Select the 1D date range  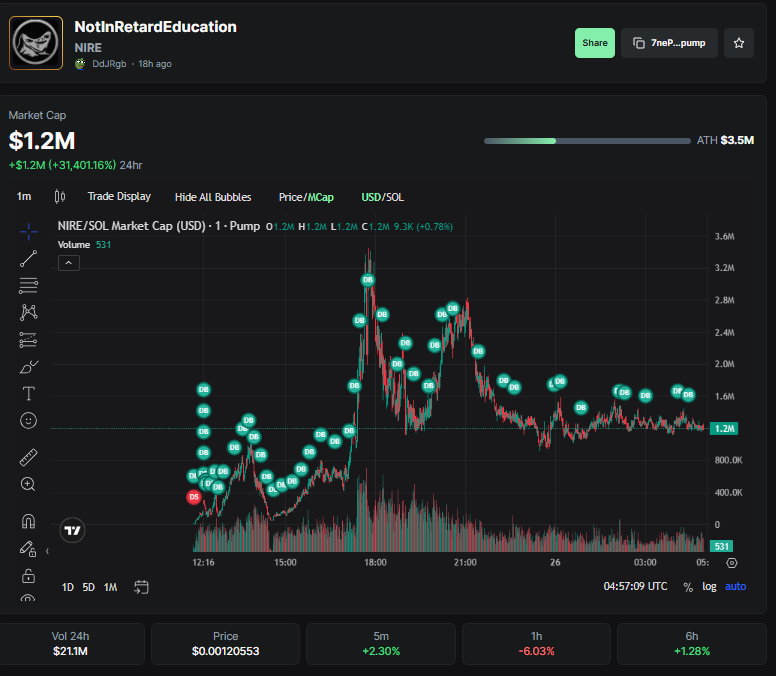(68, 587)
